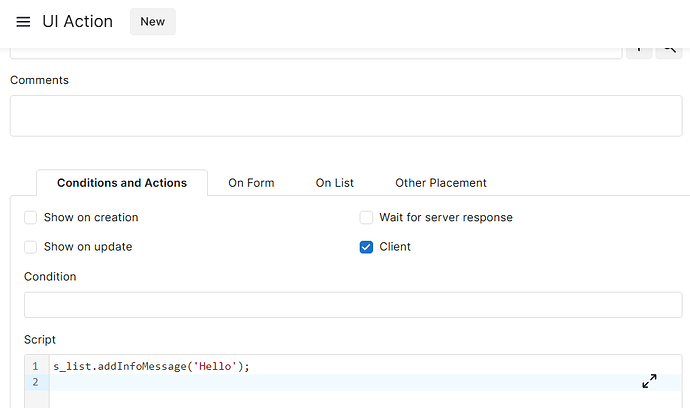
Task: Switch to the On Form tab
Action: (251, 183)
